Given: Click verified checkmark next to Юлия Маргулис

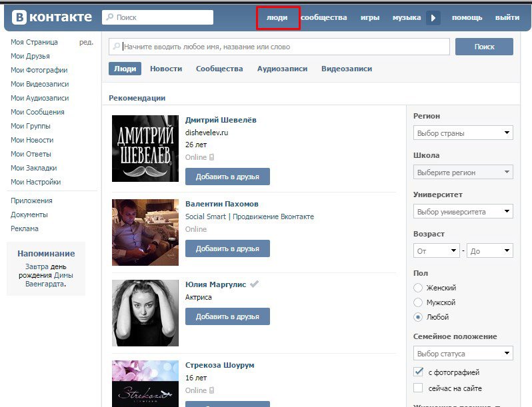Looking at the screenshot, I should [x=254, y=284].
